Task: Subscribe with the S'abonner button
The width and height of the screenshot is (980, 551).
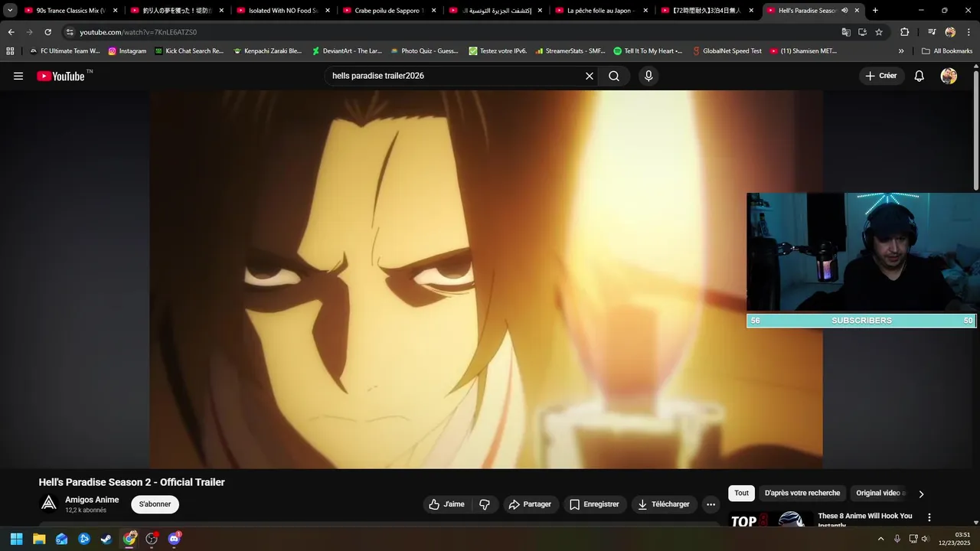Action: tap(155, 504)
